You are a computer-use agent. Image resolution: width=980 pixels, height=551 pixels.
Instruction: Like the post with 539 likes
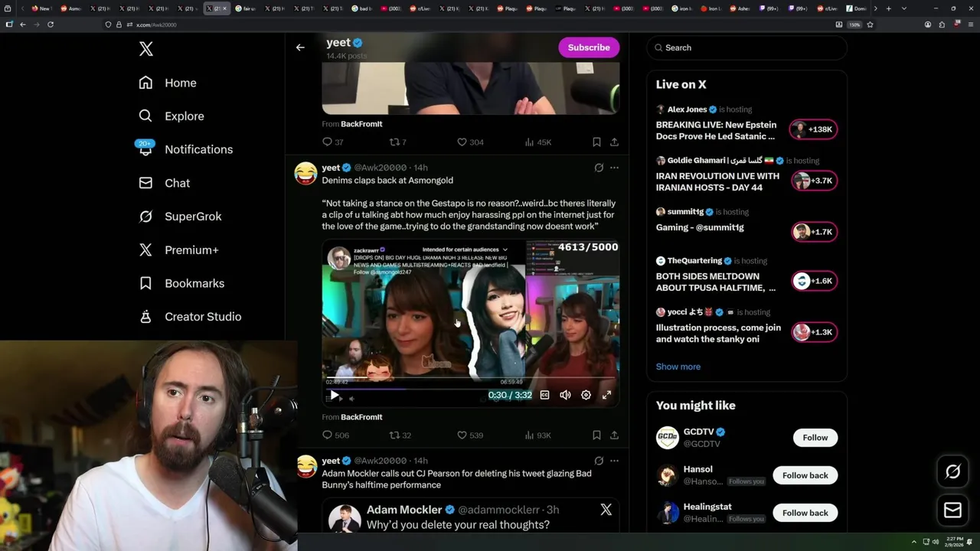click(469, 435)
